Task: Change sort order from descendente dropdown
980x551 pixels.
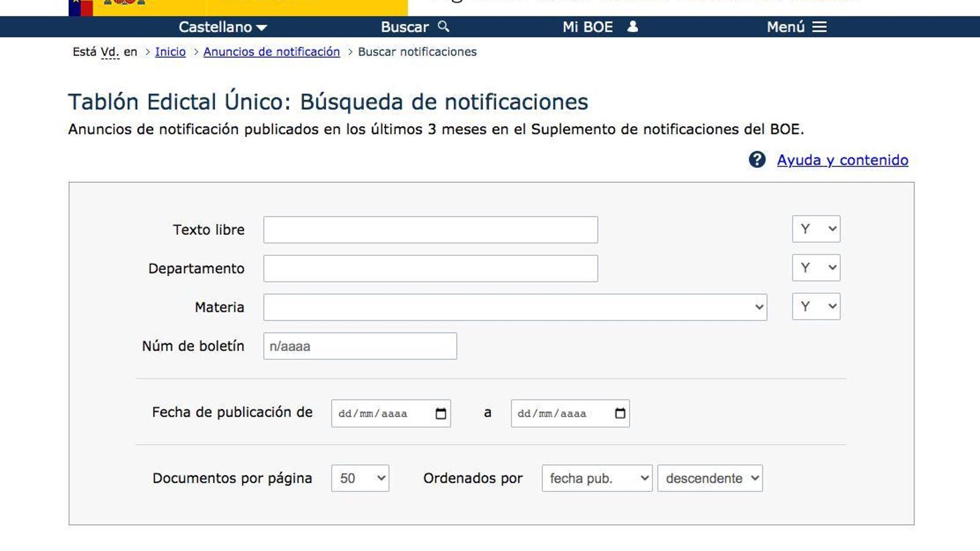Action: click(709, 478)
